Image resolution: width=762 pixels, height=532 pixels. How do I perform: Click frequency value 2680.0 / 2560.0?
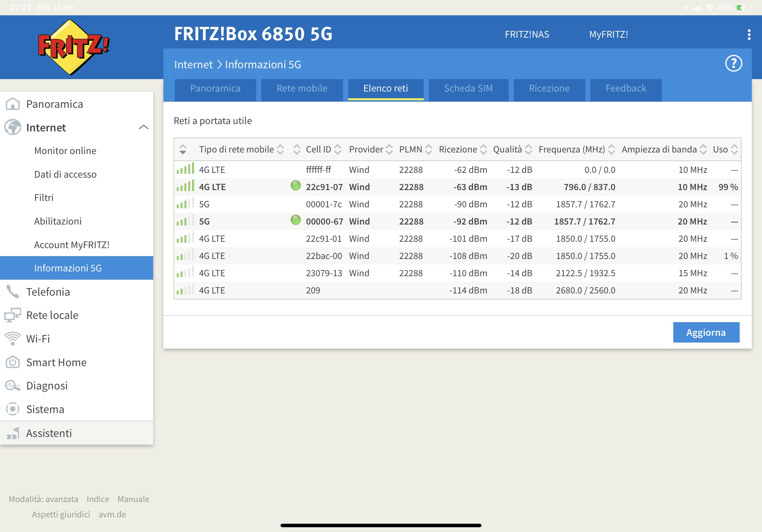(x=586, y=290)
